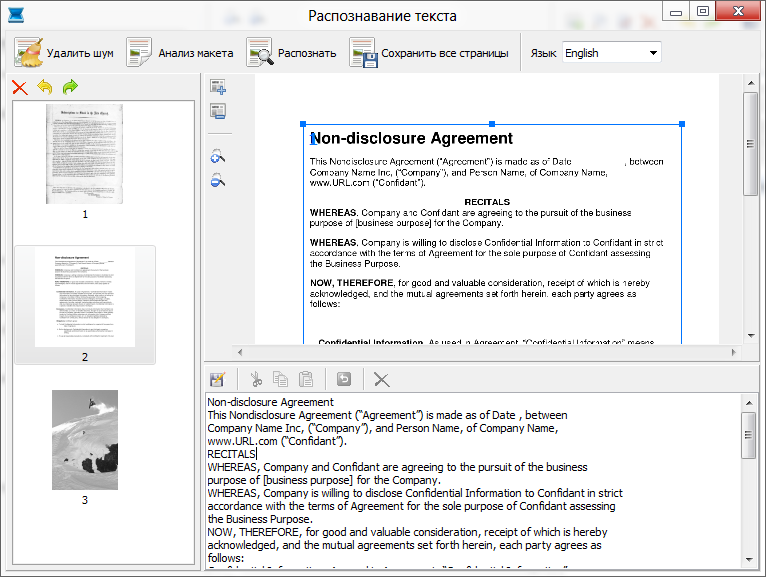The height and width of the screenshot is (577, 766).
Task: Delete page with red X icon
Action: point(20,88)
